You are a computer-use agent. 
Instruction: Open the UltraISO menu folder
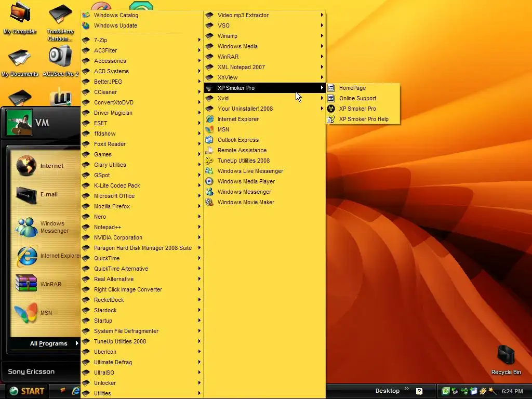[x=142, y=373]
